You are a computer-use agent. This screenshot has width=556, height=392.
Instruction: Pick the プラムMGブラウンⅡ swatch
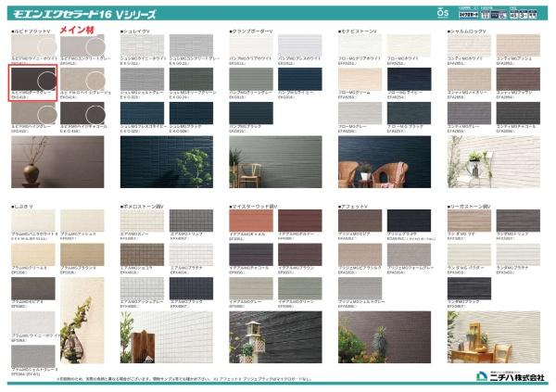(x=82, y=254)
